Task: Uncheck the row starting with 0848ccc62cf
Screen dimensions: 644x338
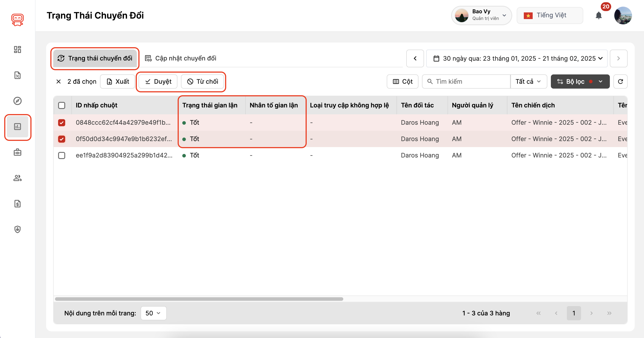Action: (x=61, y=122)
